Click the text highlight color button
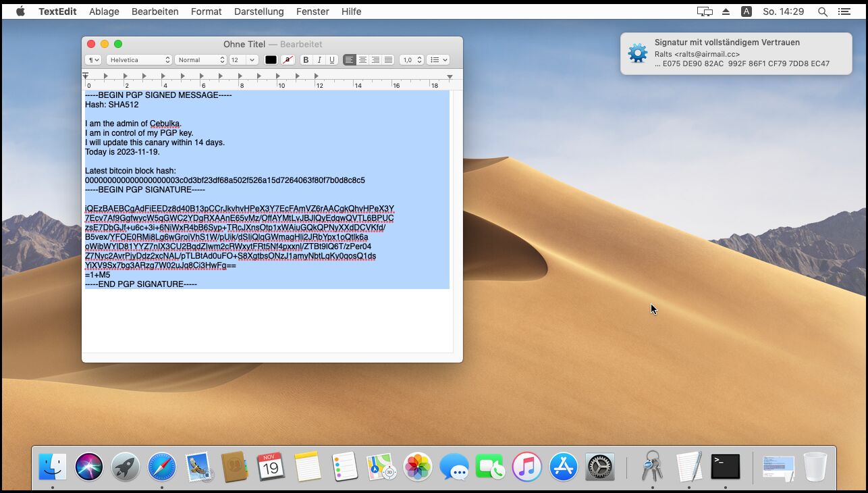 click(x=288, y=60)
